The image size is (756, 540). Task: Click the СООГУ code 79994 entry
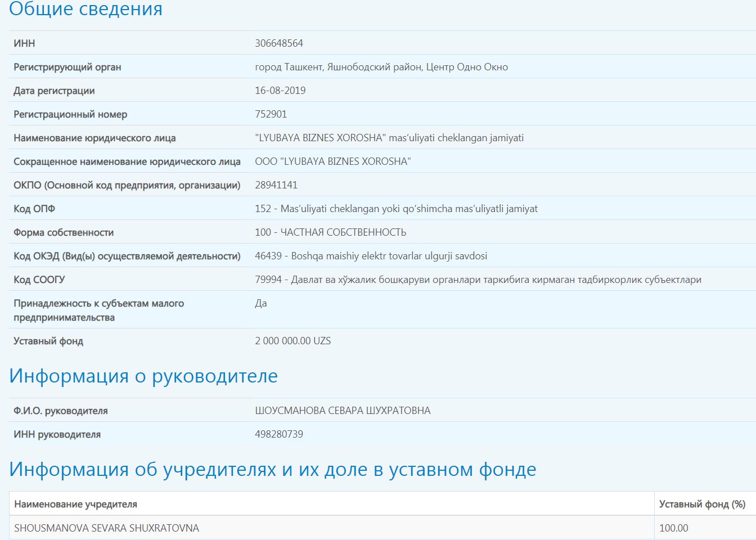tap(478, 280)
